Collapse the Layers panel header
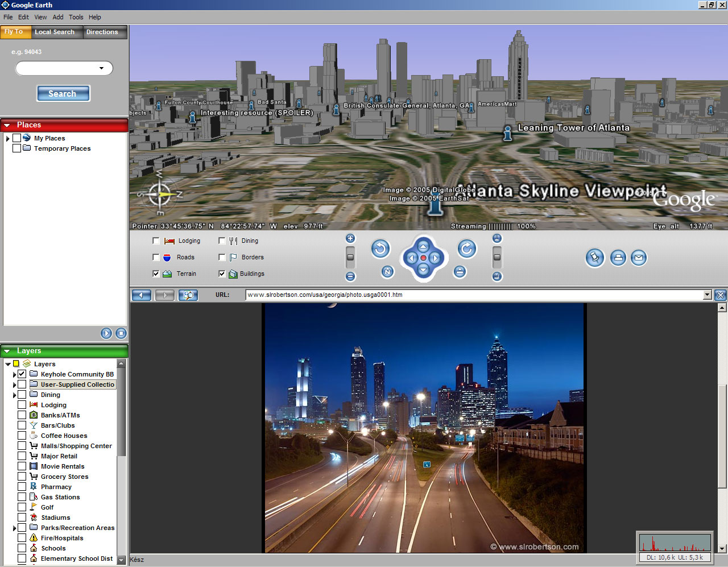The image size is (728, 567). coord(7,351)
